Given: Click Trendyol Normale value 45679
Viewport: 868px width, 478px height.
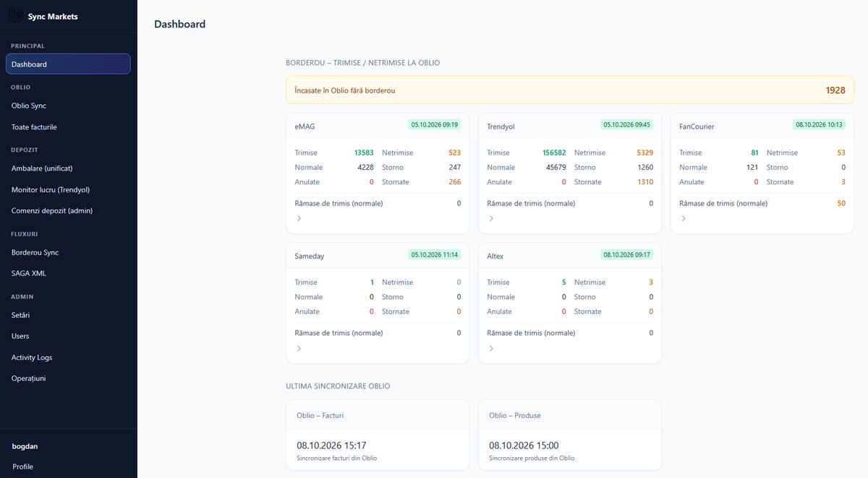Looking at the screenshot, I should pyautogui.click(x=556, y=167).
